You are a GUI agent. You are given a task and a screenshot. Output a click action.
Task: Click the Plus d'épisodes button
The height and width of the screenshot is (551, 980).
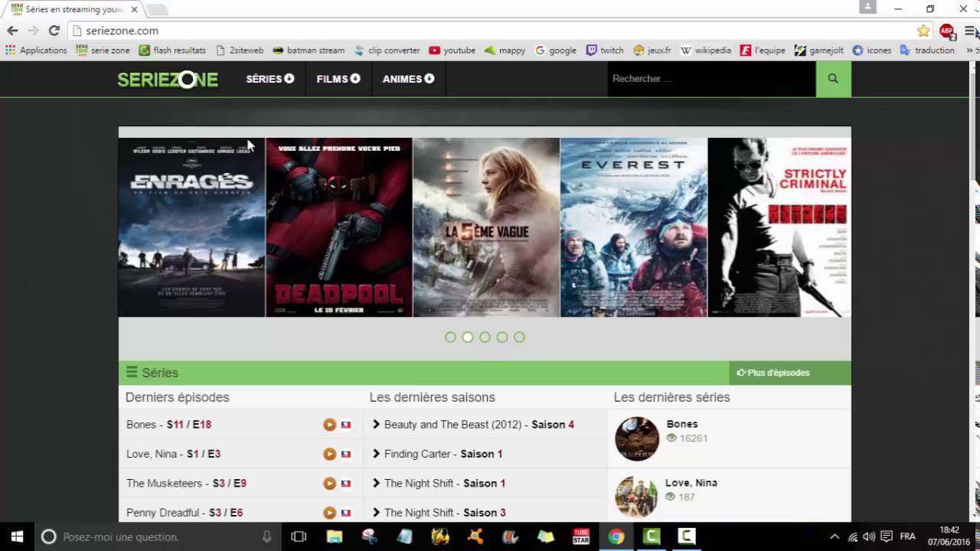pos(789,373)
